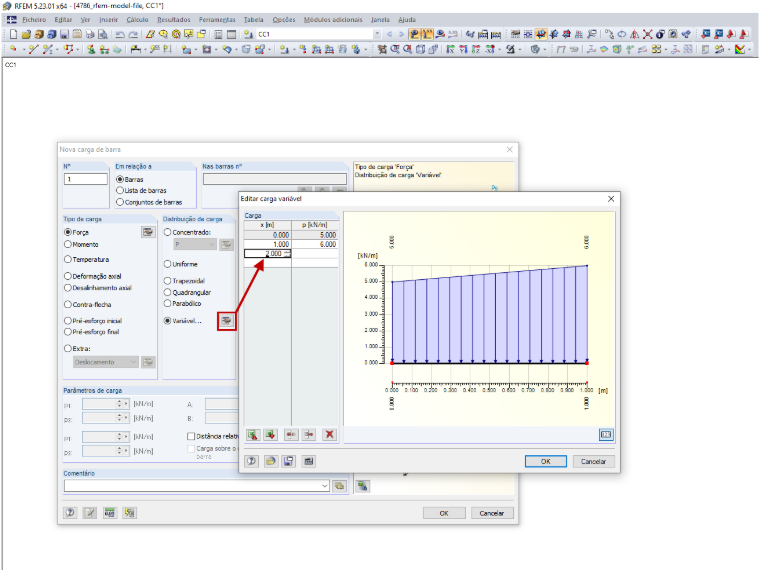Click the Save diskette toolbar icon

point(64,34)
